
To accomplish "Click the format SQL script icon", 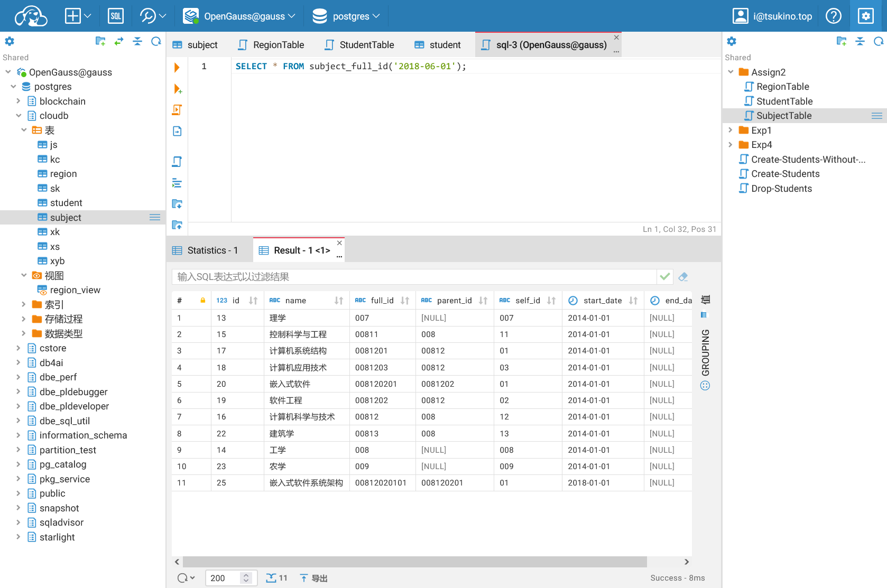I will (177, 183).
